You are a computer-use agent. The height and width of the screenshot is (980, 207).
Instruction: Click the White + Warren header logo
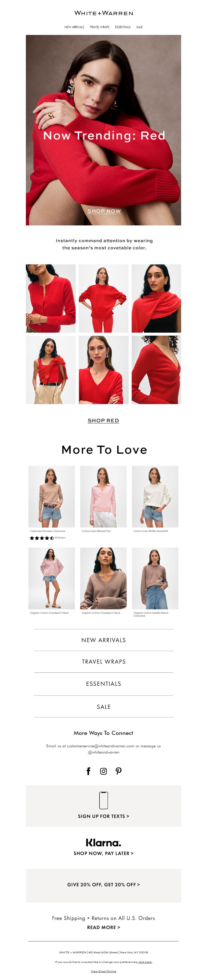[103, 13]
